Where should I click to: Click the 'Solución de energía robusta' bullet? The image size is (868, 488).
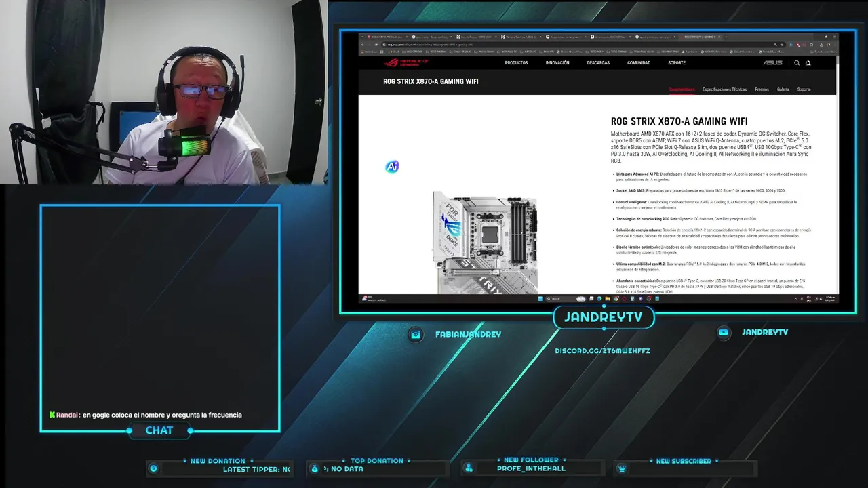tap(713, 232)
